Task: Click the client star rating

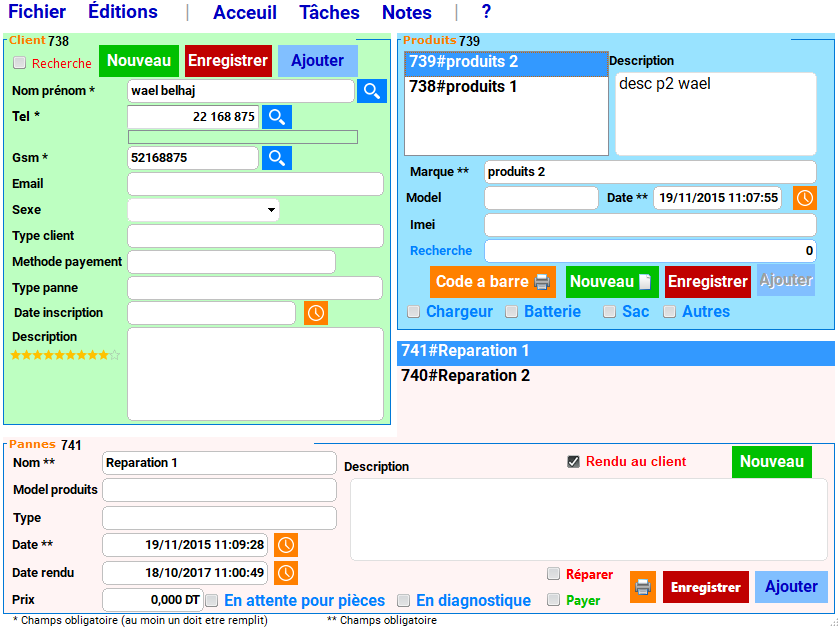Action: coord(65,355)
